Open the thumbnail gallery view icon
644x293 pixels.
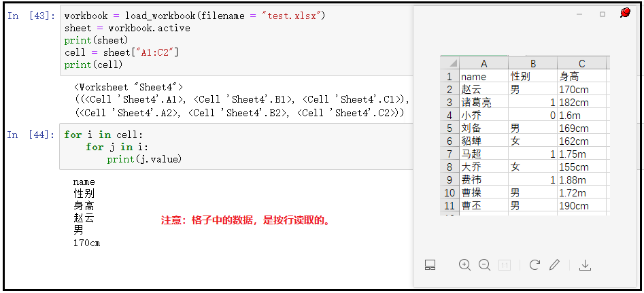point(430,265)
